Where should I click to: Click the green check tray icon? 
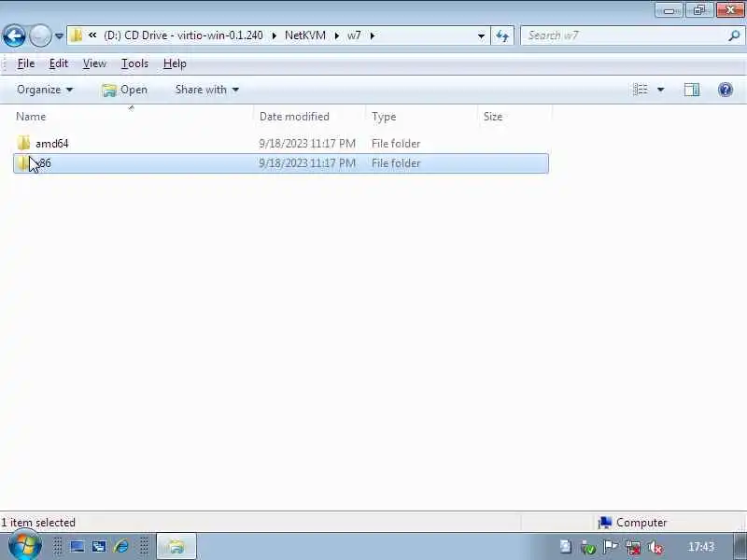pos(588,548)
